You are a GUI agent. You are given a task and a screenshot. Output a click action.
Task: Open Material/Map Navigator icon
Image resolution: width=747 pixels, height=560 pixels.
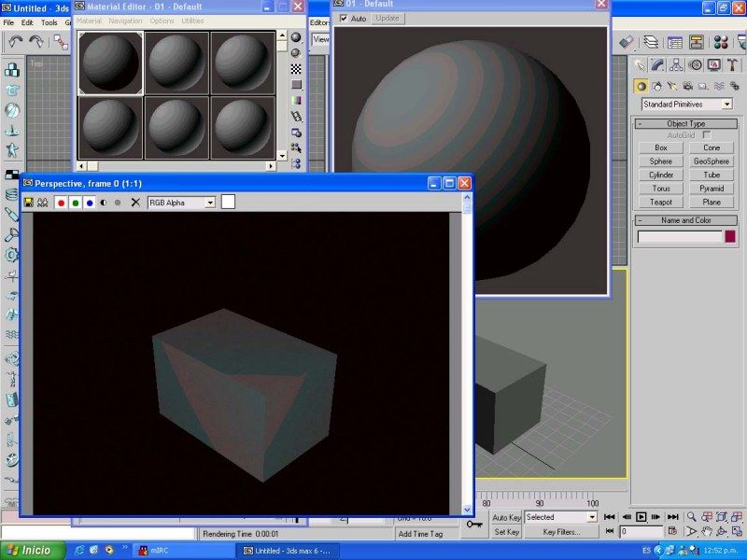(296, 164)
